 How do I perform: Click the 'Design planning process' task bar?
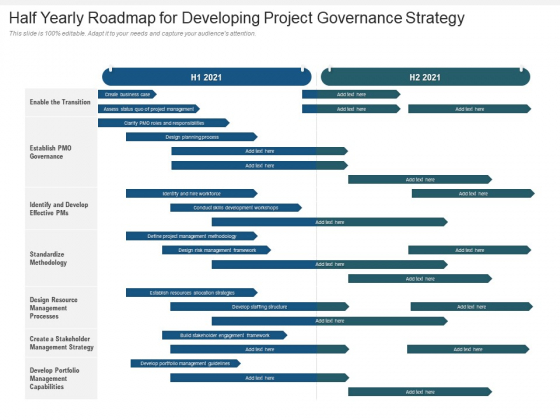point(192,137)
